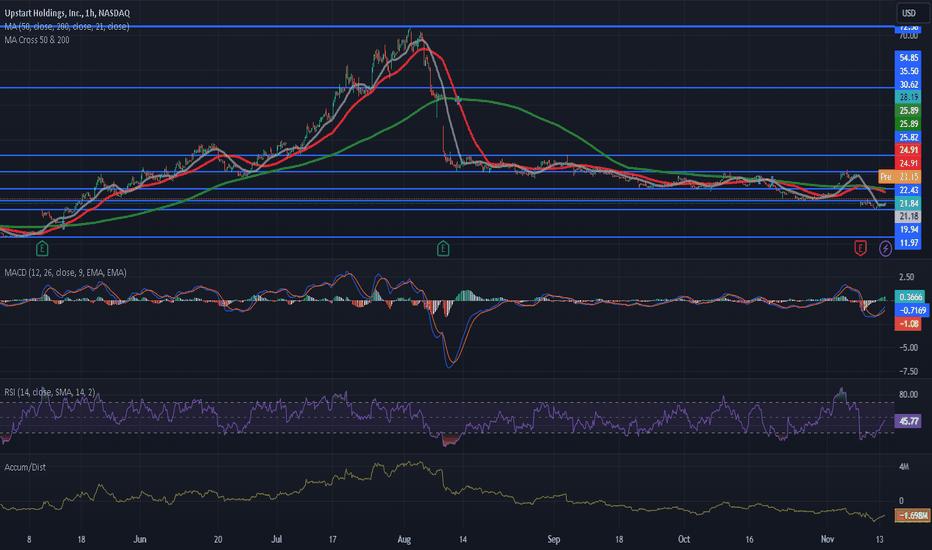The width and height of the screenshot is (932, 550).
Task: Click the Accum/Dist value -1.698M
Action: click(912, 516)
